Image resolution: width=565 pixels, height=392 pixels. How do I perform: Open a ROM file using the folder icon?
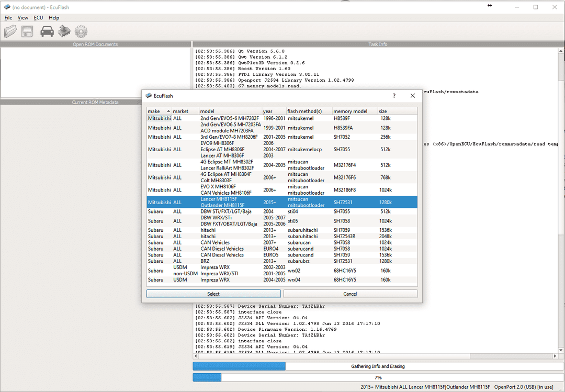10,31
